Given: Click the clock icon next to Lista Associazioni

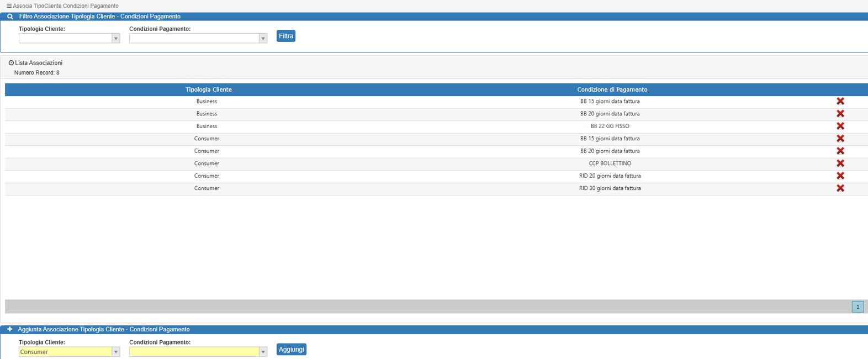Looking at the screenshot, I should coord(11,63).
